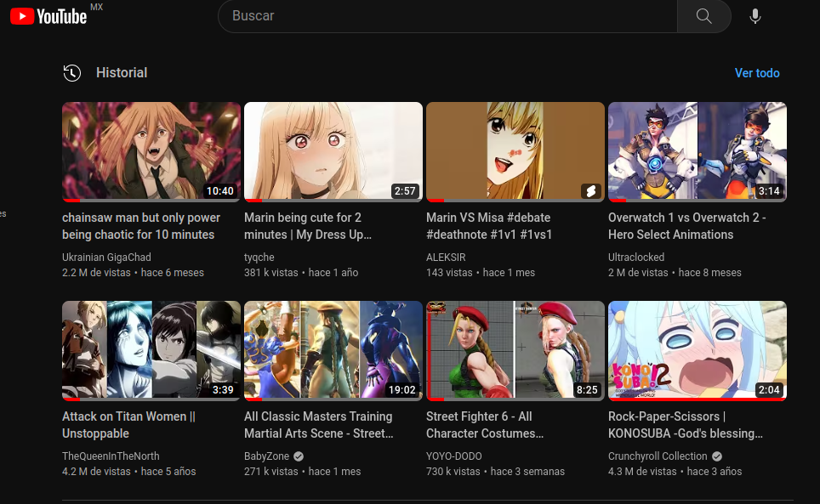Play chainsaw man Power video thumbnail
Viewport: 820px width, 504px height.
(151, 151)
